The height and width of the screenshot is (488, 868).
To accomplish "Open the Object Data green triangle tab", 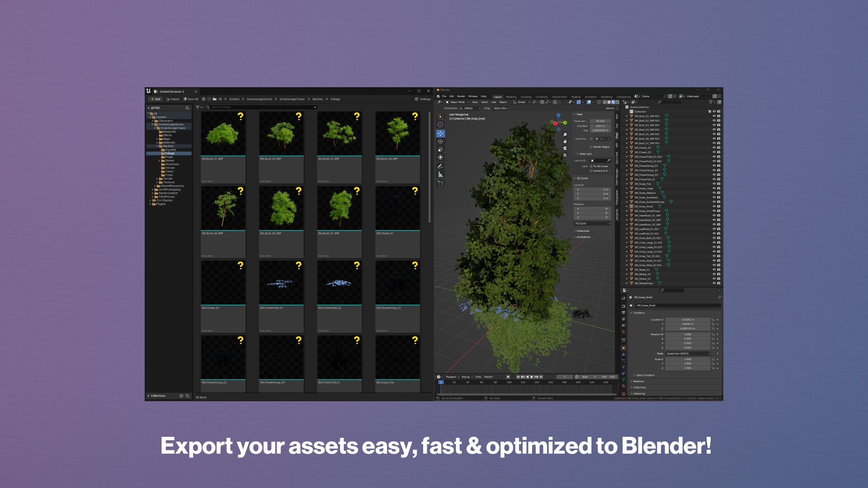I will pyautogui.click(x=623, y=380).
